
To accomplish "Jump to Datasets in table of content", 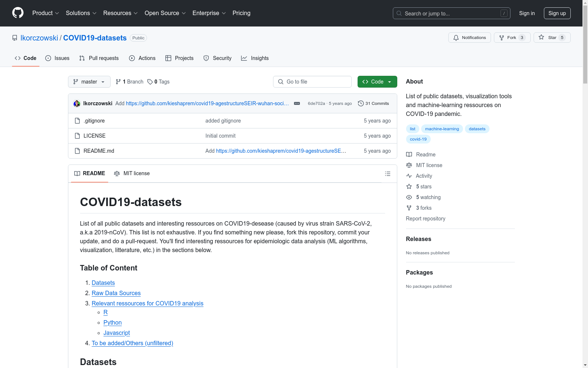I will click(103, 283).
